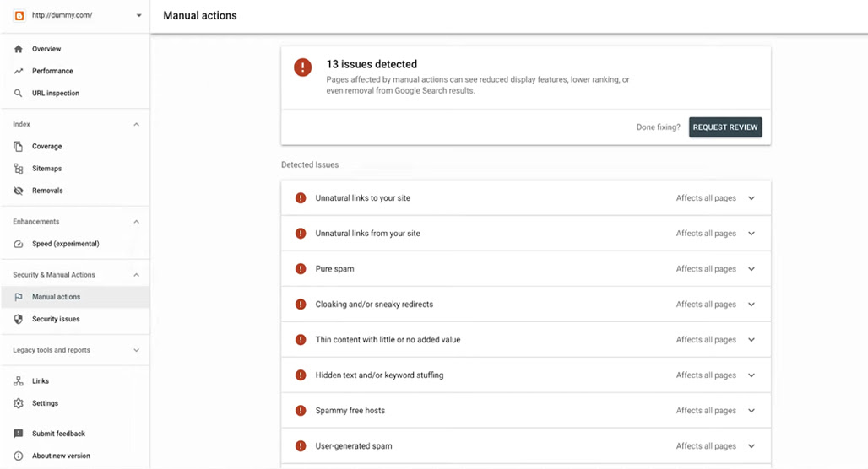The image size is (868, 469).
Task: Click the Sitemaps tree icon
Action: [x=19, y=168]
